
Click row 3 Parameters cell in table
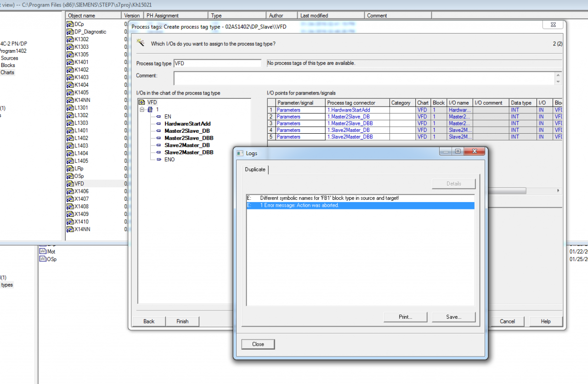(300, 124)
